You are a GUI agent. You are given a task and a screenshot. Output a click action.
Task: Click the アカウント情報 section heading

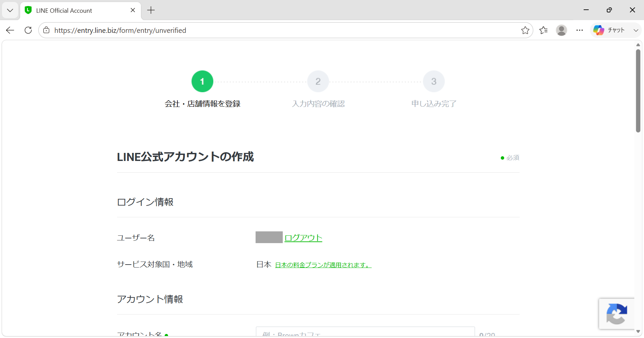point(150,299)
